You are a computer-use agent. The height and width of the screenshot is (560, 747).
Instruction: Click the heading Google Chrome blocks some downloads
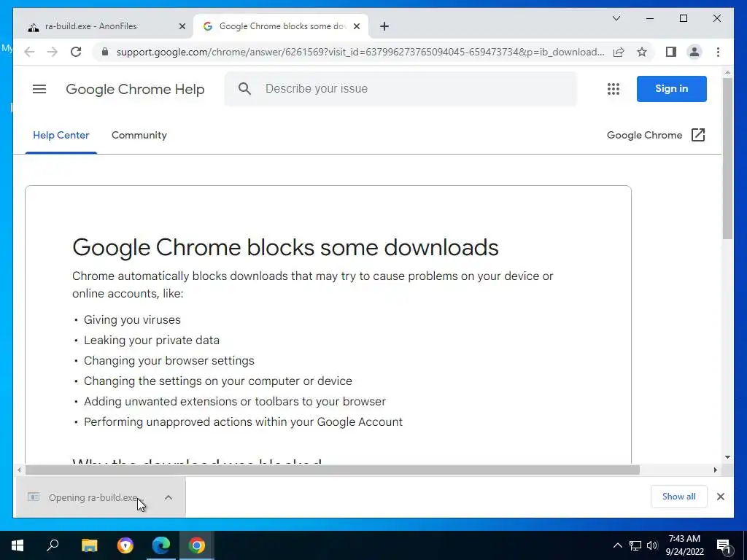pos(285,247)
